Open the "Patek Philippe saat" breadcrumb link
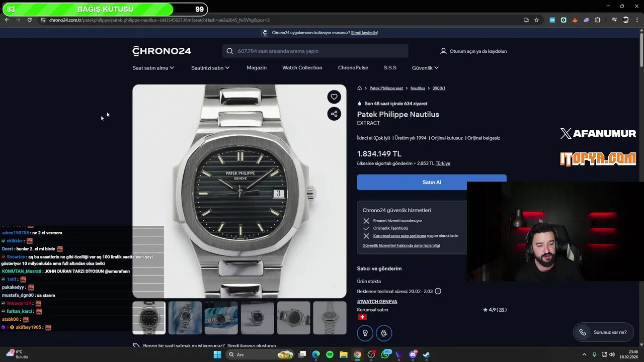Screen dimensions: 644x362 pos(386,88)
